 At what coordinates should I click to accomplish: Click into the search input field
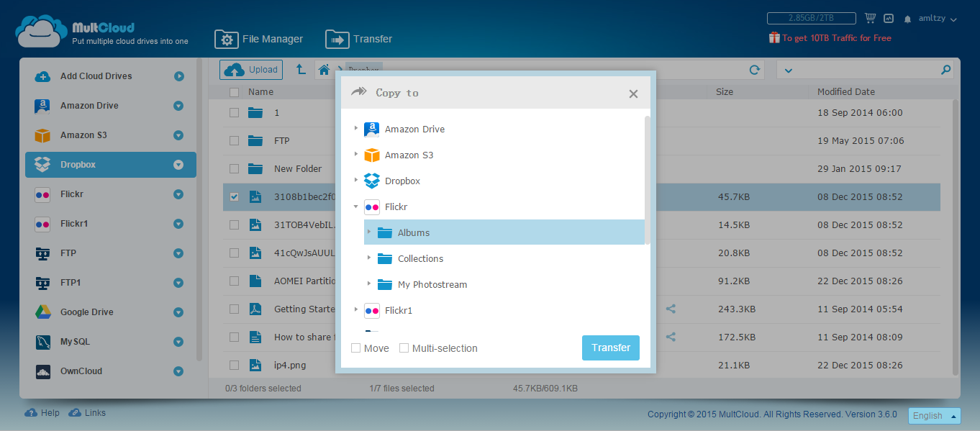(x=866, y=71)
